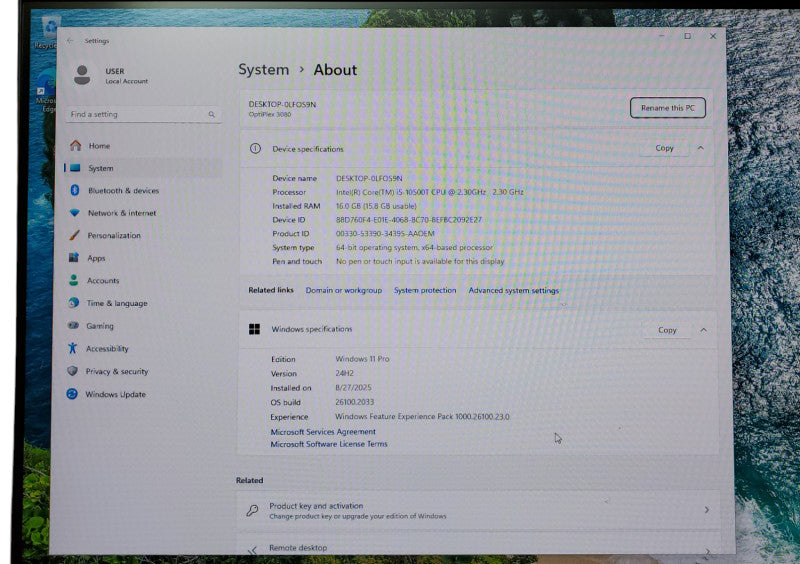Open the Gaming controller icon

(73, 325)
